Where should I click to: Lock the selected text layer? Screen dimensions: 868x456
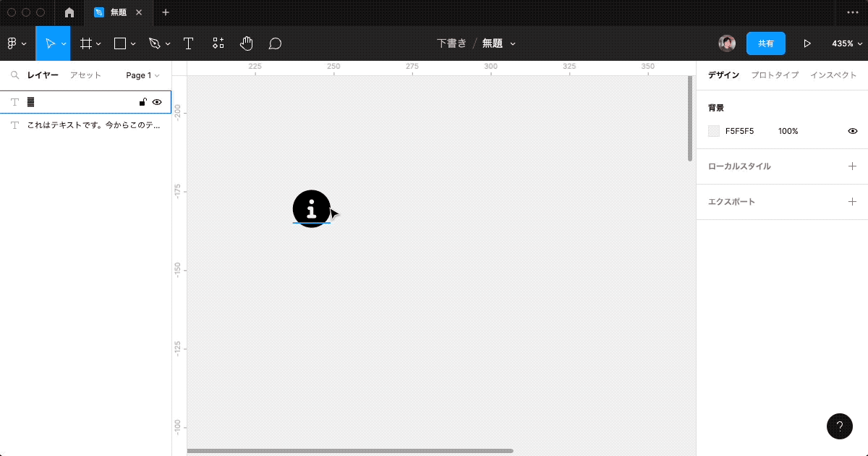tap(142, 102)
